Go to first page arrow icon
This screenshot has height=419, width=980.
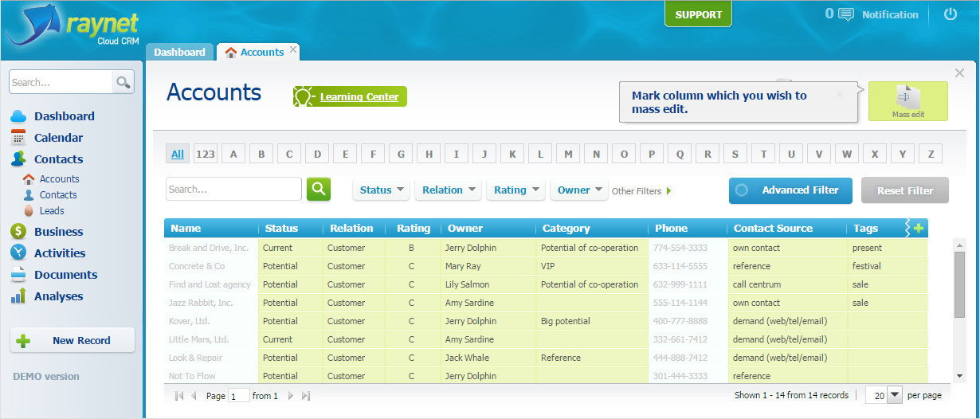pyautogui.click(x=179, y=396)
